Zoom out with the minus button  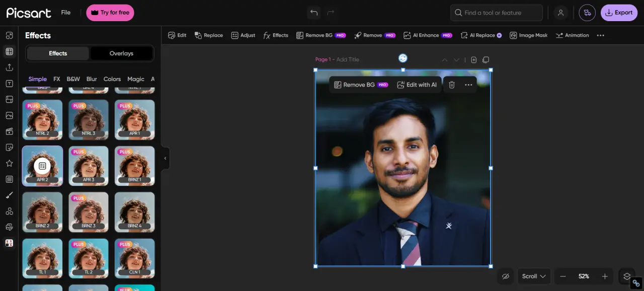[563, 276]
